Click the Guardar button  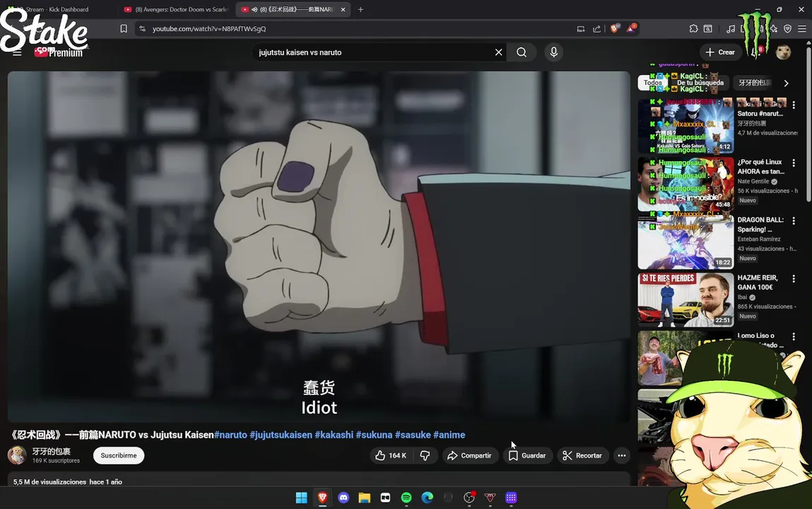pos(527,456)
